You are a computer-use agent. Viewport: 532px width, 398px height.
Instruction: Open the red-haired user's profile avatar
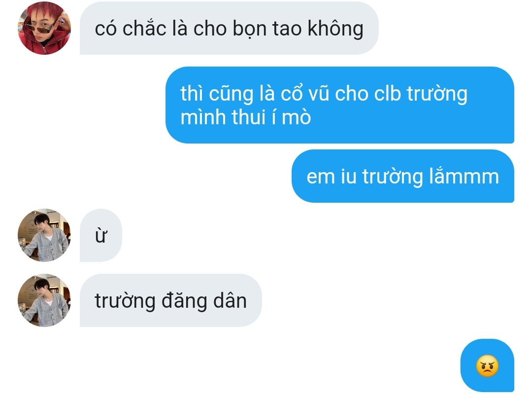pyautogui.click(x=44, y=28)
